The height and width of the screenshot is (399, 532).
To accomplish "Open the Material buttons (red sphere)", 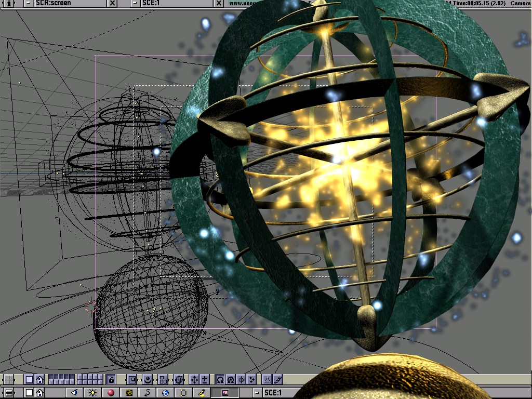I will tap(111, 393).
